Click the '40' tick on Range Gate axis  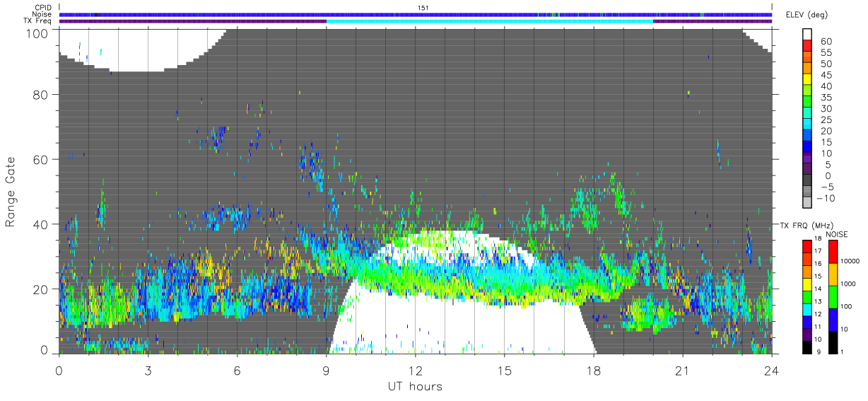click(42, 224)
